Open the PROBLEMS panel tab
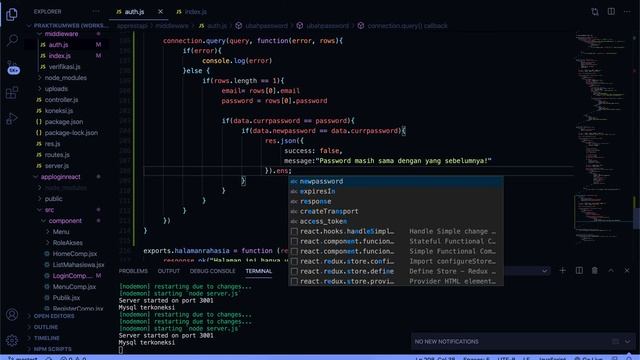The width and height of the screenshot is (640, 360). [133, 271]
